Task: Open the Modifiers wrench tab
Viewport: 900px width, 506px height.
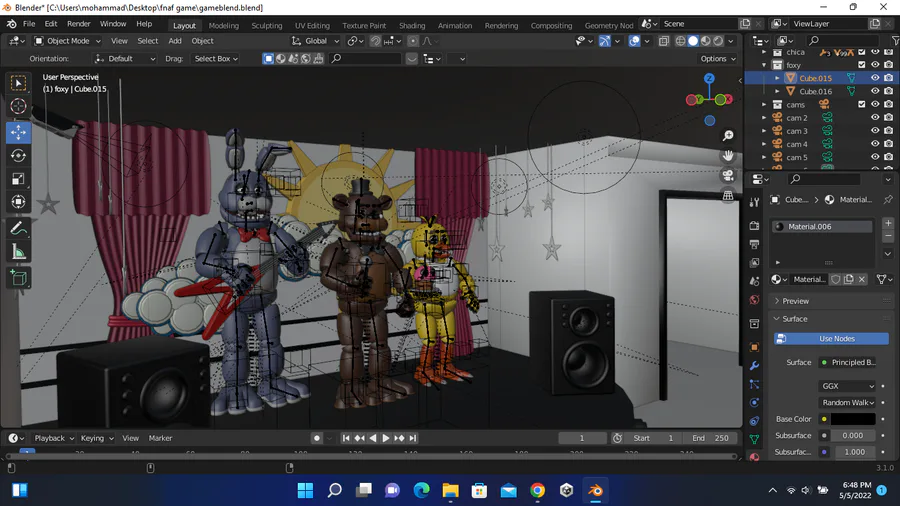Action: (754, 365)
